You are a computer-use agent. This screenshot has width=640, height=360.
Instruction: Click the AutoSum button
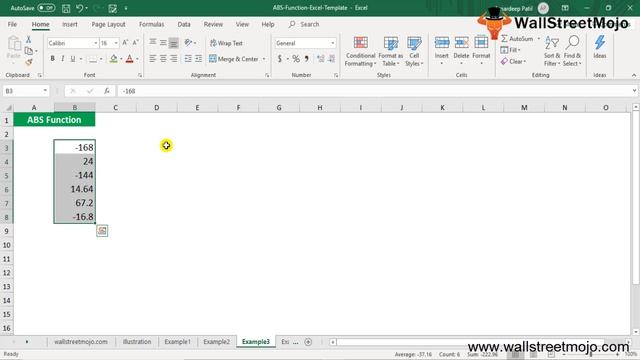tap(517, 39)
